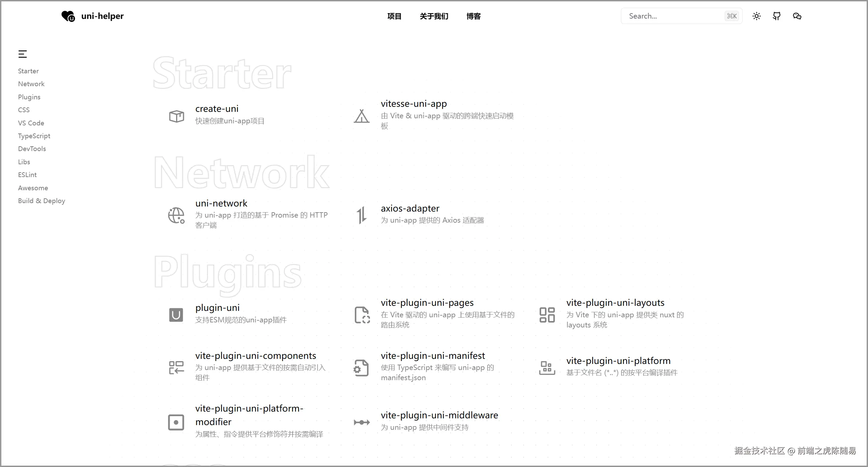Screen dimensions: 868x467
Task: Collapse the sidebar table of contents icon
Action: (23, 54)
